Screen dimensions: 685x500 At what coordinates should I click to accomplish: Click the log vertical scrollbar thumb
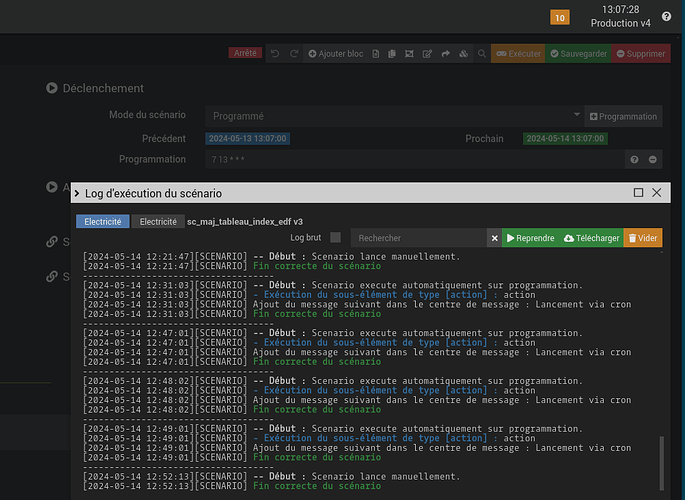[x=661, y=462]
